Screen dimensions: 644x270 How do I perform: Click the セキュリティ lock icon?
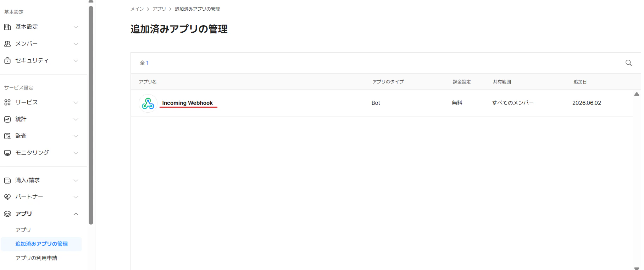[x=7, y=60]
